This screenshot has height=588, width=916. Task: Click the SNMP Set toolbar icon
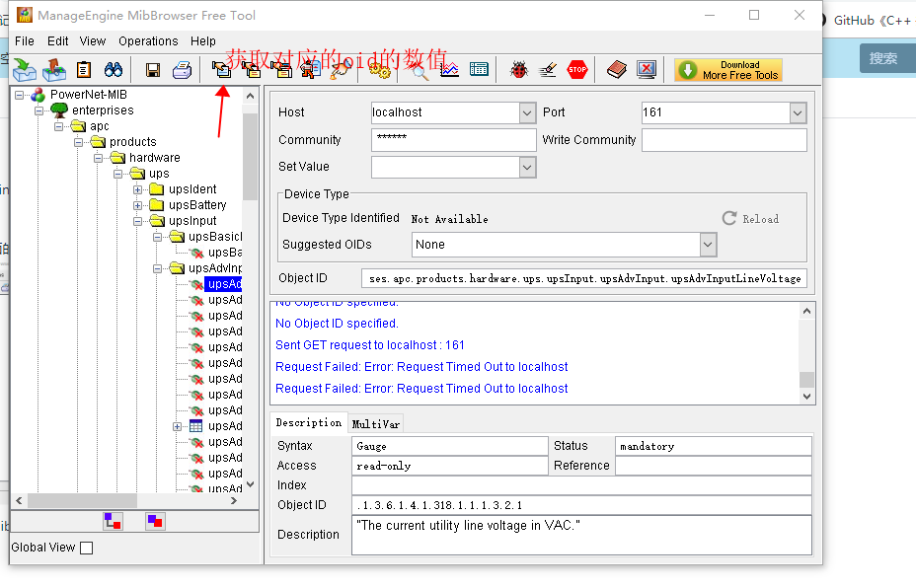341,70
